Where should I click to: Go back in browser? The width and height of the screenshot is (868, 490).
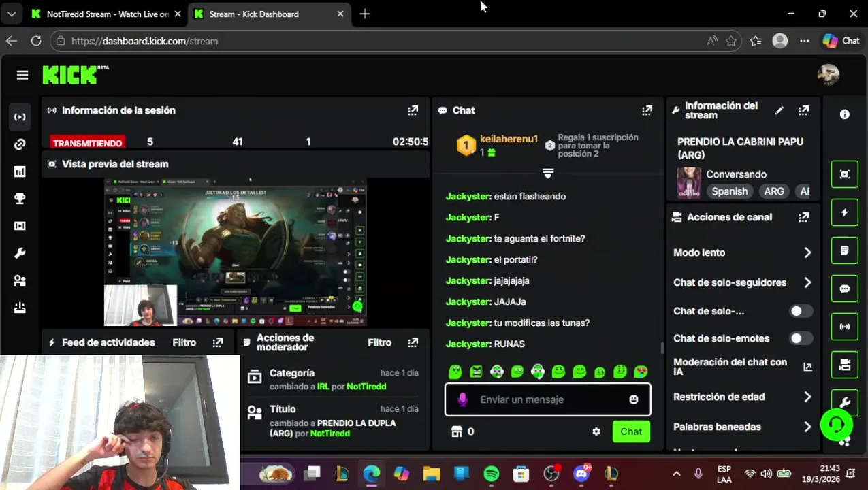12,41
